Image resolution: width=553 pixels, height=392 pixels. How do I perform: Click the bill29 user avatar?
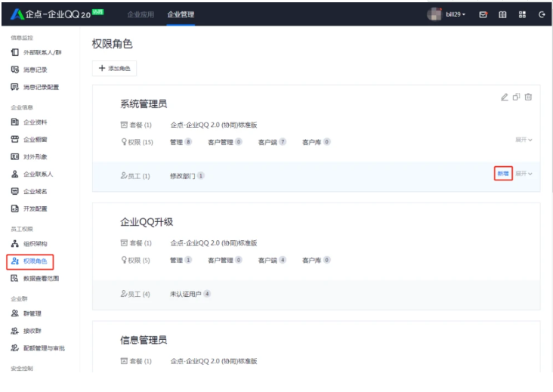(434, 14)
